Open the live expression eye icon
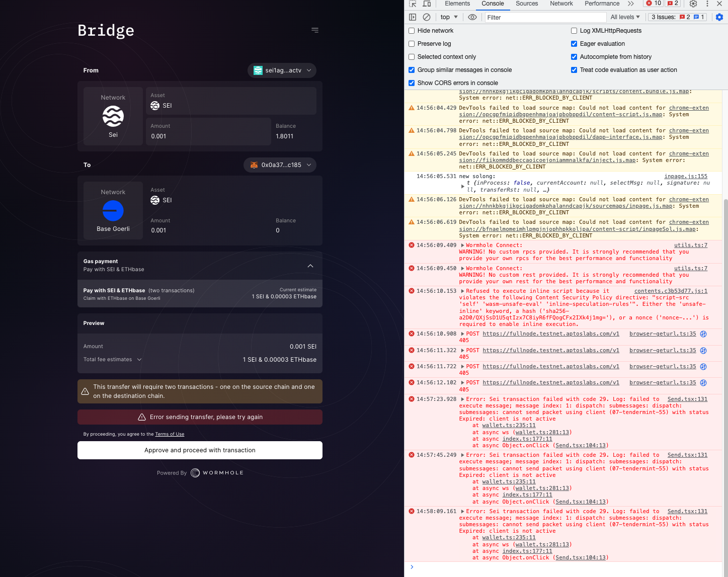728x577 pixels. tap(472, 17)
